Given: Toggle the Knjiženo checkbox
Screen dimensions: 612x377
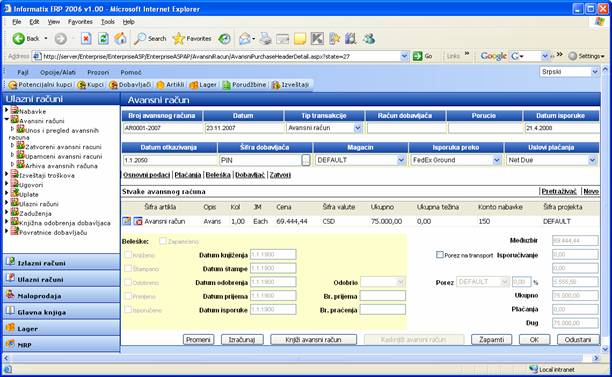Looking at the screenshot, I should click(x=128, y=255).
